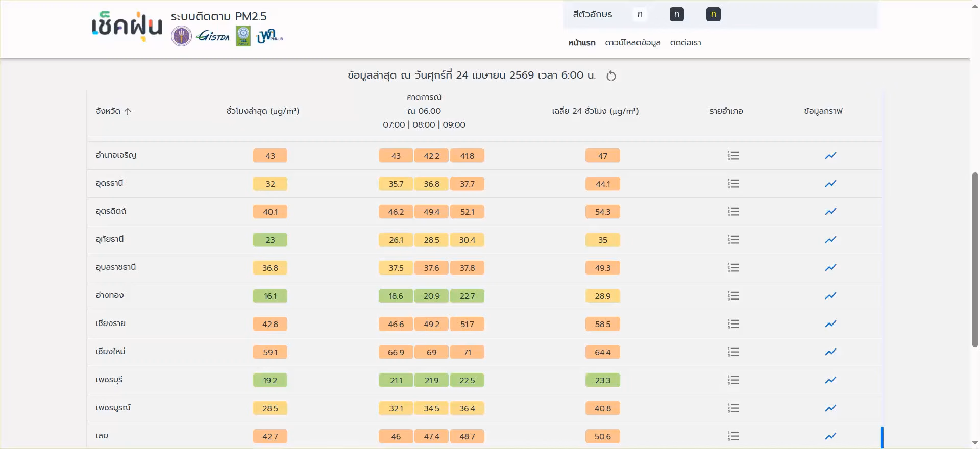Image resolution: width=980 pixels, height=449 pixels.
Task: View graph for อุบลราชธานี province
Action: click(x=830, y=268)
